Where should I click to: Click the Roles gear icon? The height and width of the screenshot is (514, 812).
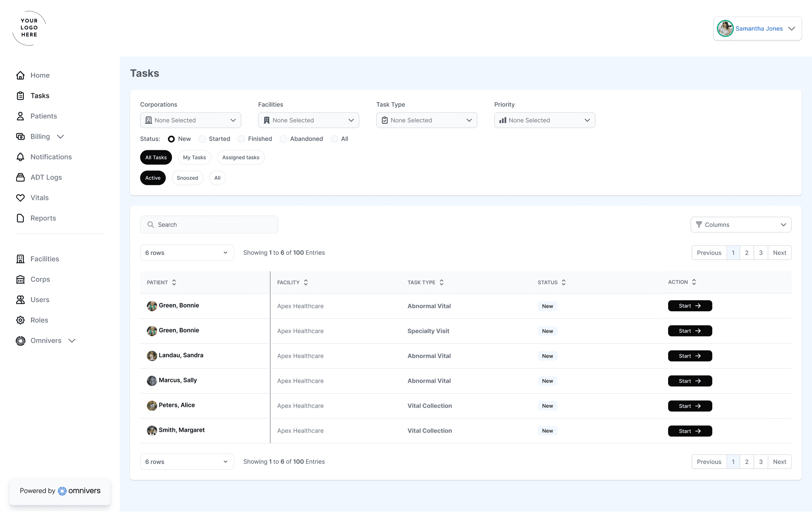(x=20, y=320)
